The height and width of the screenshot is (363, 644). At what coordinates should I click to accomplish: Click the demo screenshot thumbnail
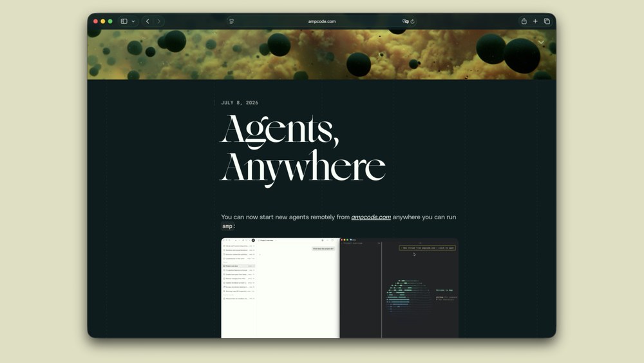339,288
